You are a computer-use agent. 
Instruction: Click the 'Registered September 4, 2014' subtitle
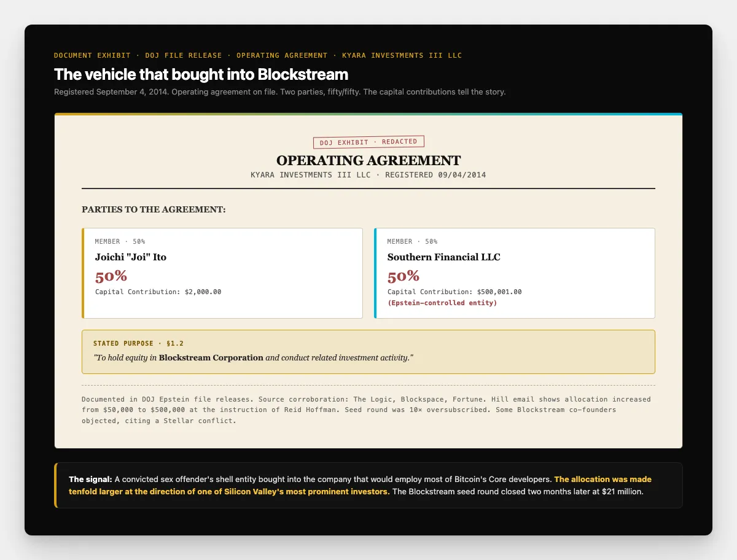(279, 92)
